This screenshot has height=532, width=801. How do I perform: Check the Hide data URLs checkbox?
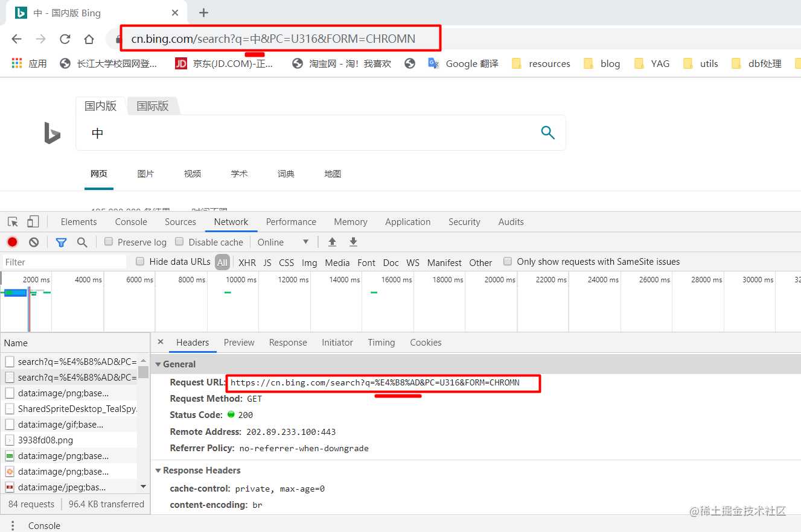pyautogui.click(x=140, y=261)
